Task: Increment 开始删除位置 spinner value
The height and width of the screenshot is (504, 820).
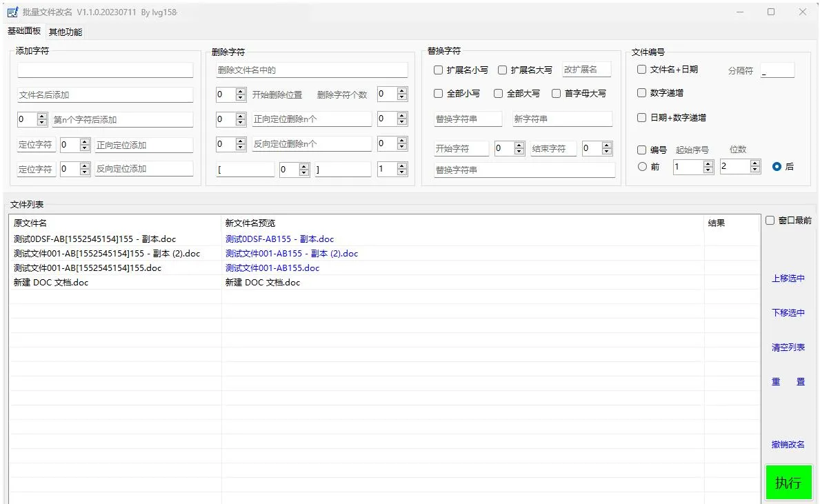Action: [239, 90]
